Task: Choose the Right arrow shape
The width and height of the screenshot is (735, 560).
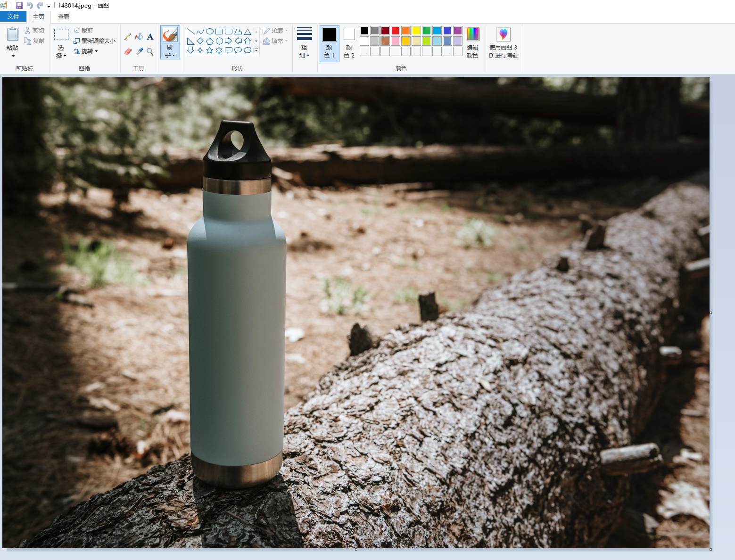Action: (229, 41)
